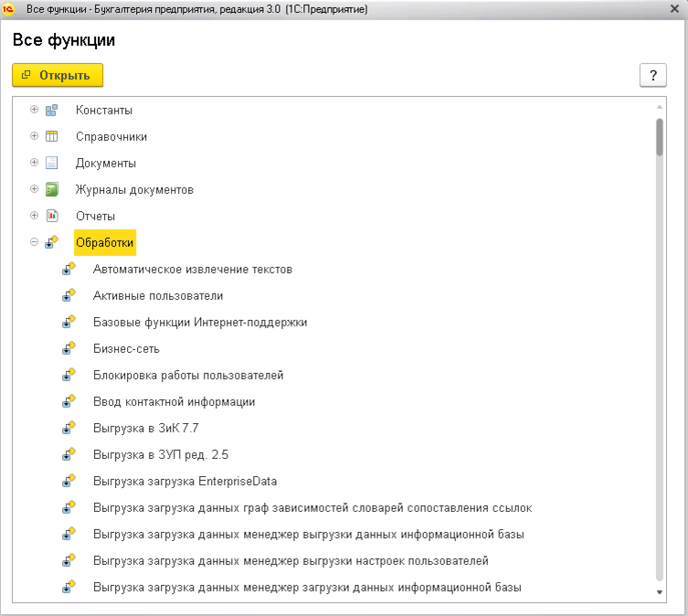The width and height of the screenshot is (688, 616).
Task: Expand the Отчеты branch
Action: pyautogui.click(x=34, y=215)
